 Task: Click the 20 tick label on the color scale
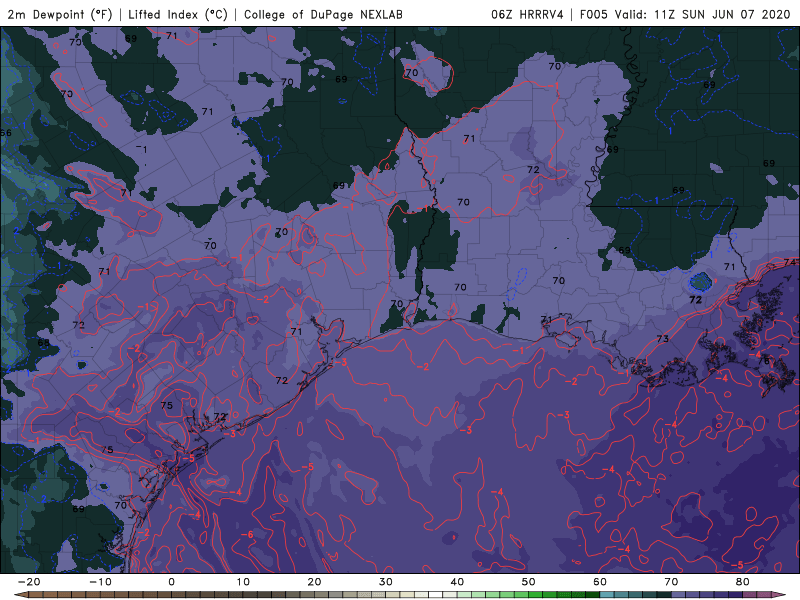[x=314, y=582]
